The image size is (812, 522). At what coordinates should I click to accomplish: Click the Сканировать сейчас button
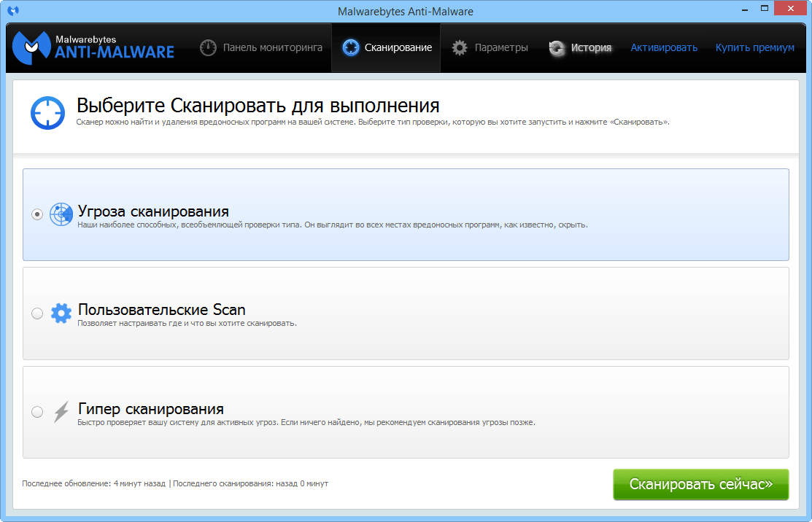[700, 483]
